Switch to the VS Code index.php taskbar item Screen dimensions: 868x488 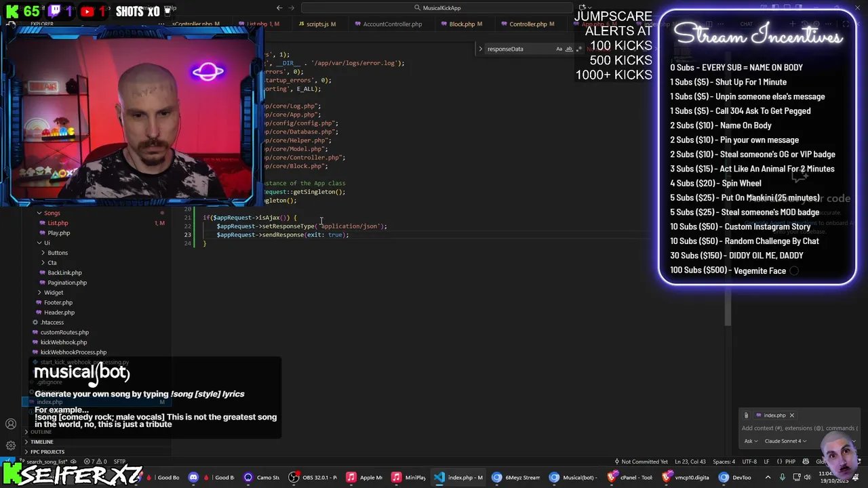tap(458, 477)
